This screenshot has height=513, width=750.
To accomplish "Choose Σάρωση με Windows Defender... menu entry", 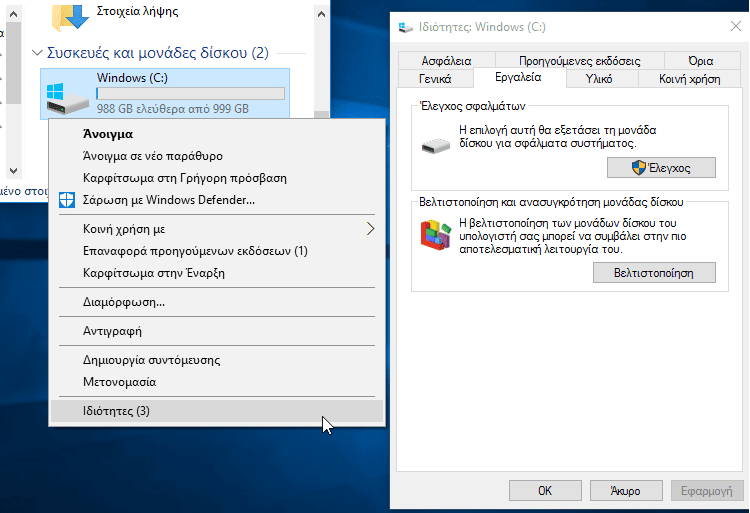I will [x=168, y=200].
